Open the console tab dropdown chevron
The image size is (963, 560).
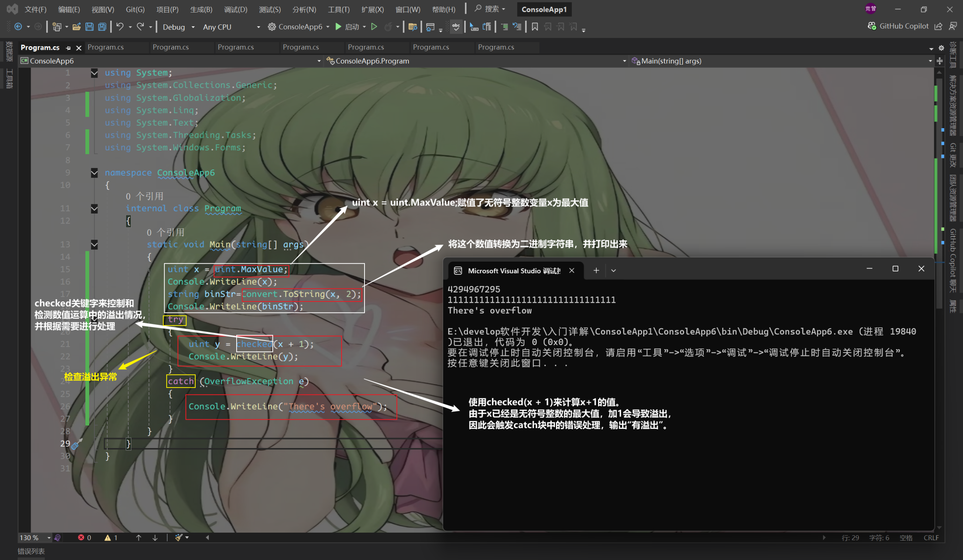coord(613,271)
